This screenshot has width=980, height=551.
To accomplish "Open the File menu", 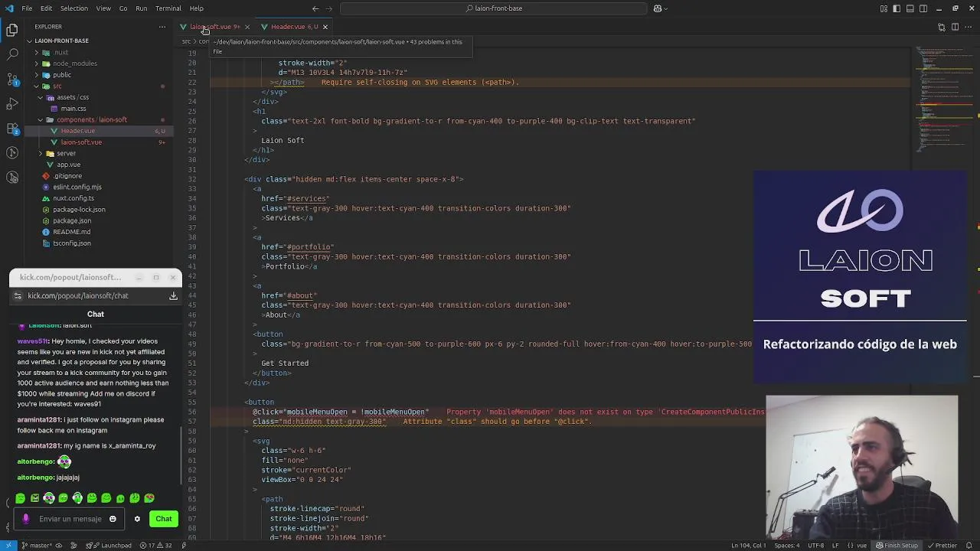I will [27, 8].
